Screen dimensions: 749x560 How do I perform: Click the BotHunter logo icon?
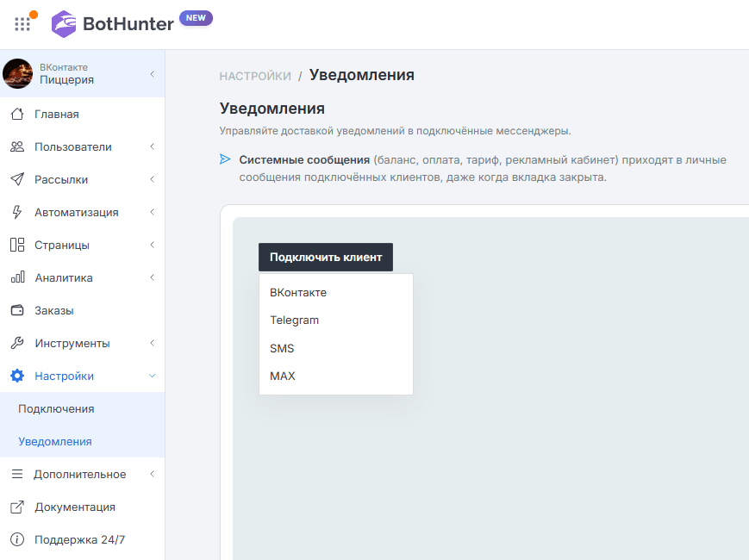coord(64,24)
